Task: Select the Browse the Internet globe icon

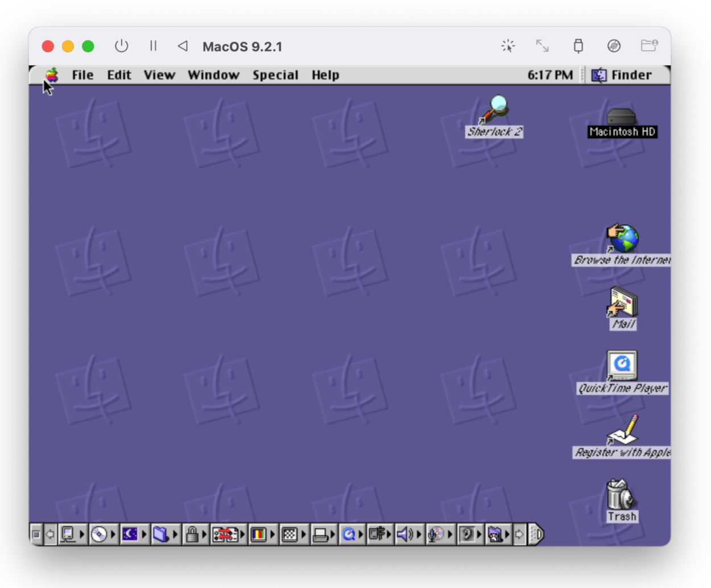Action: (x=622, y=238)
